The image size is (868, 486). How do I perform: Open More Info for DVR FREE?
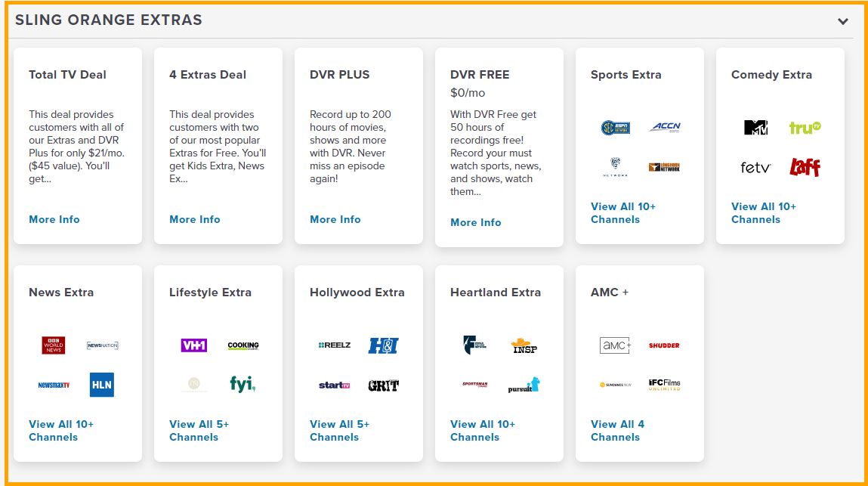[476, 222]
